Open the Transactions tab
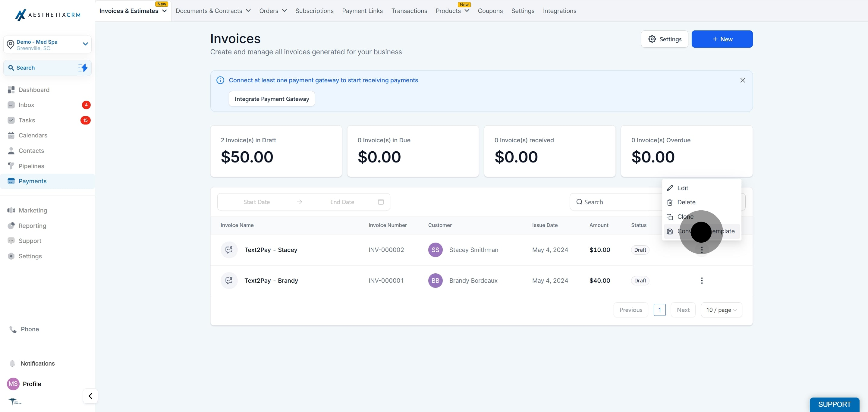This screenshot has width=868, height=412. 409,11
